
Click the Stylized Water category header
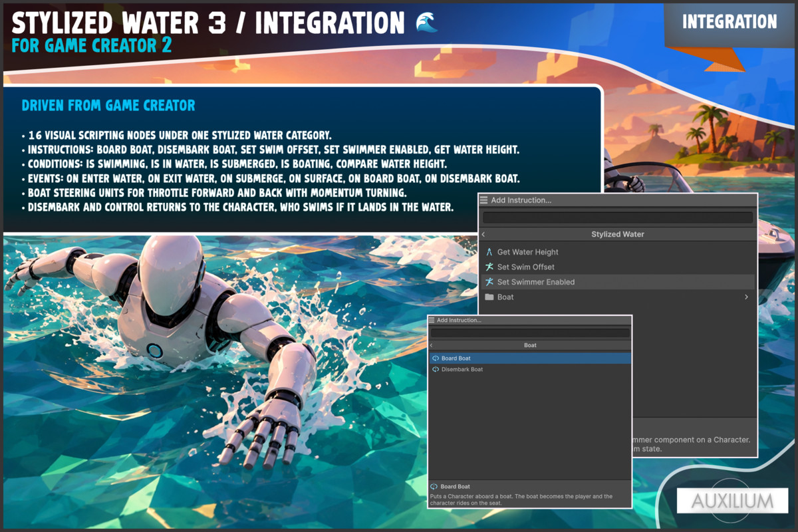point(618,234)
